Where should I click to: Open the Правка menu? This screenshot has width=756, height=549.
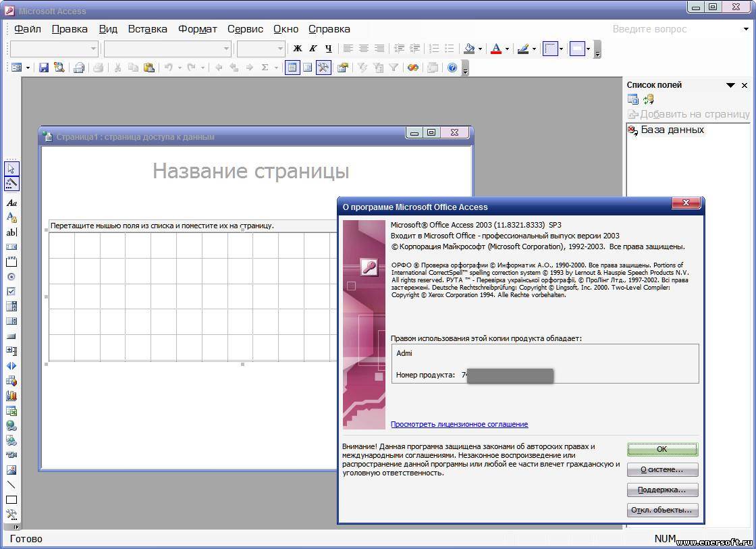coord(70,29)
